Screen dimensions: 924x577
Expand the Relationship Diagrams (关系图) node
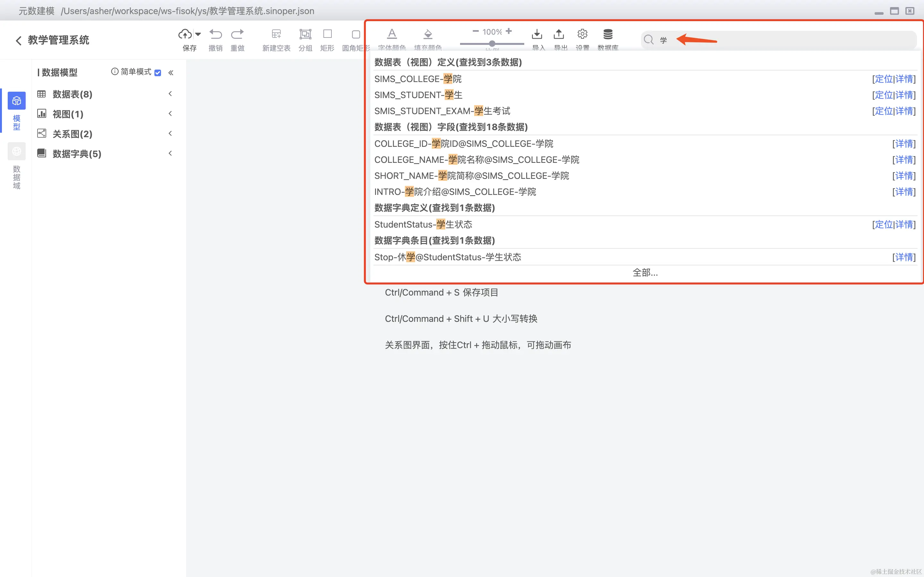pyautogui.click(x=72, y=134)
